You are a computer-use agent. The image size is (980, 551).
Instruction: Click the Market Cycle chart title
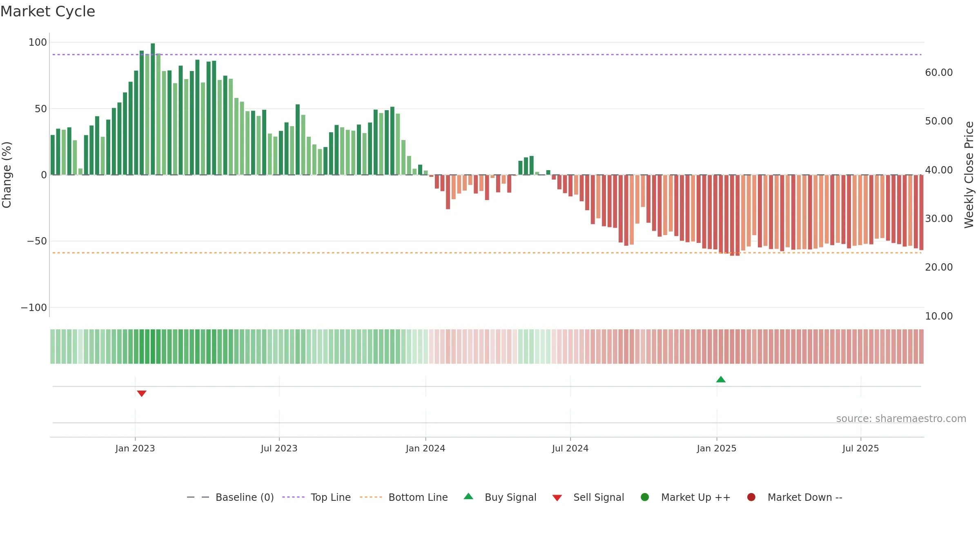tap(48, 11)
